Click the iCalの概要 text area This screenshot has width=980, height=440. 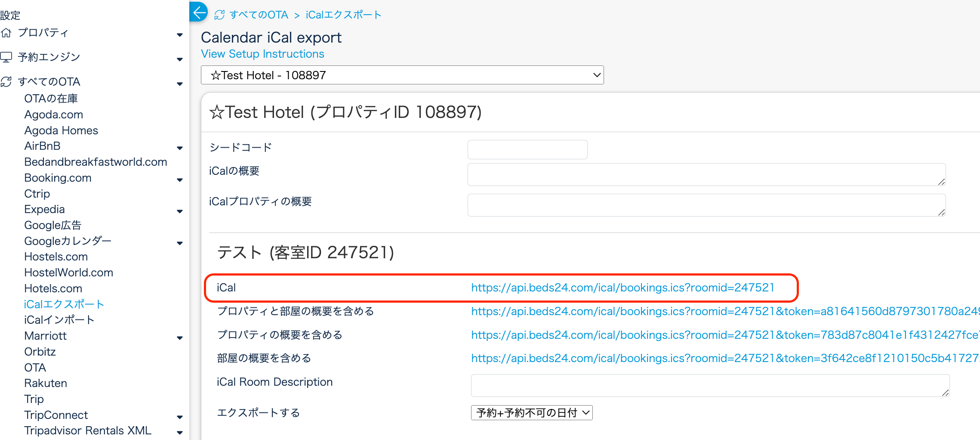[706, 174]
